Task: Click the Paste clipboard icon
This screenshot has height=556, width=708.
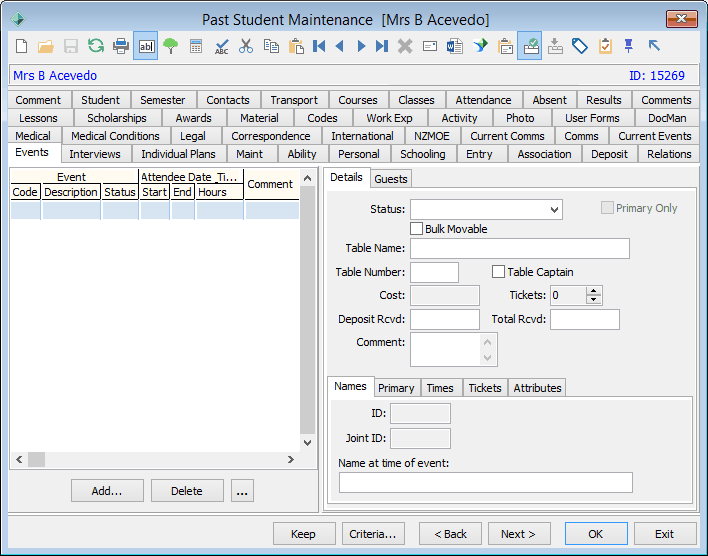Action: tap(296, 46)
